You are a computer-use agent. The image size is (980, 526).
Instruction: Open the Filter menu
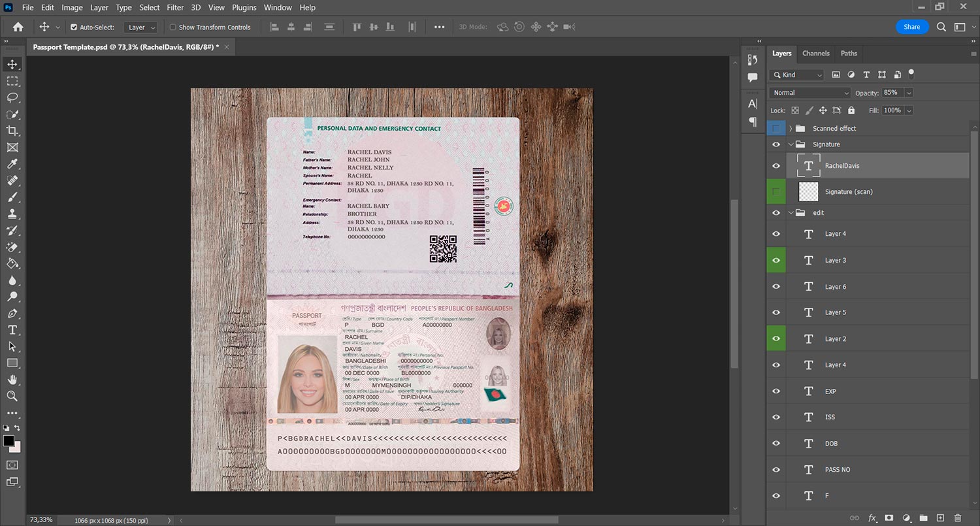point(175,8)
